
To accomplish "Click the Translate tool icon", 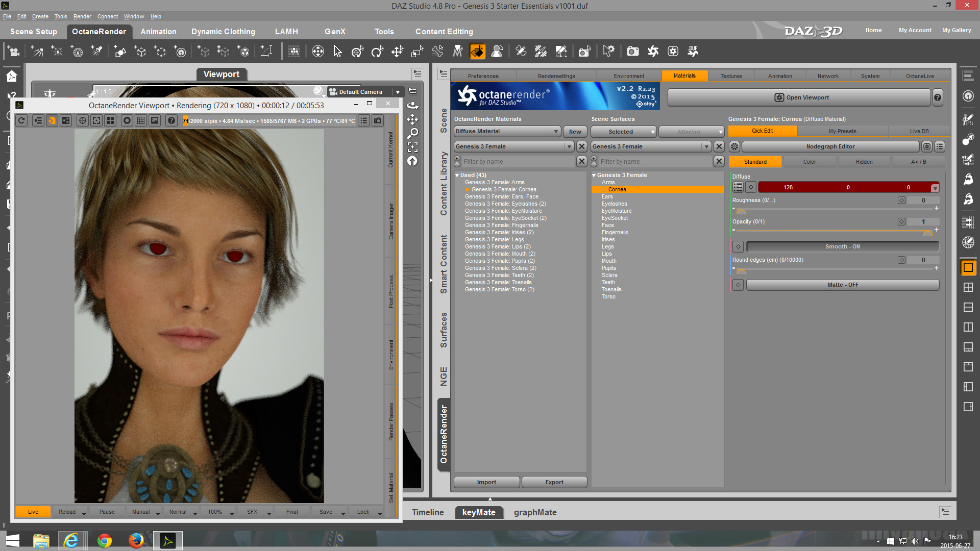I will (x=397, y=51).
